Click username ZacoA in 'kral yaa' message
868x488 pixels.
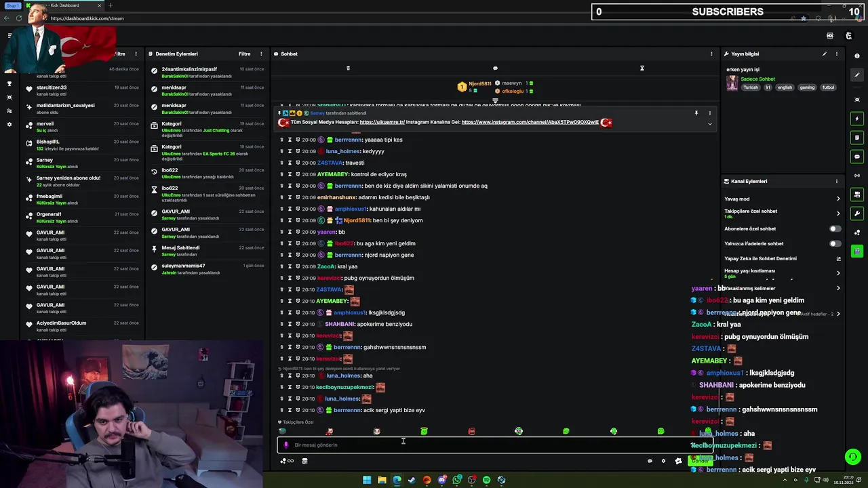pos(326,266)
